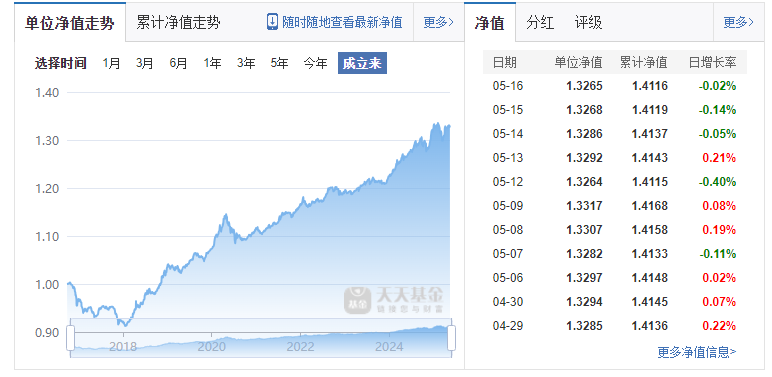
Task: Select the 成立来 since-inception range
Action: pos(362,63)
